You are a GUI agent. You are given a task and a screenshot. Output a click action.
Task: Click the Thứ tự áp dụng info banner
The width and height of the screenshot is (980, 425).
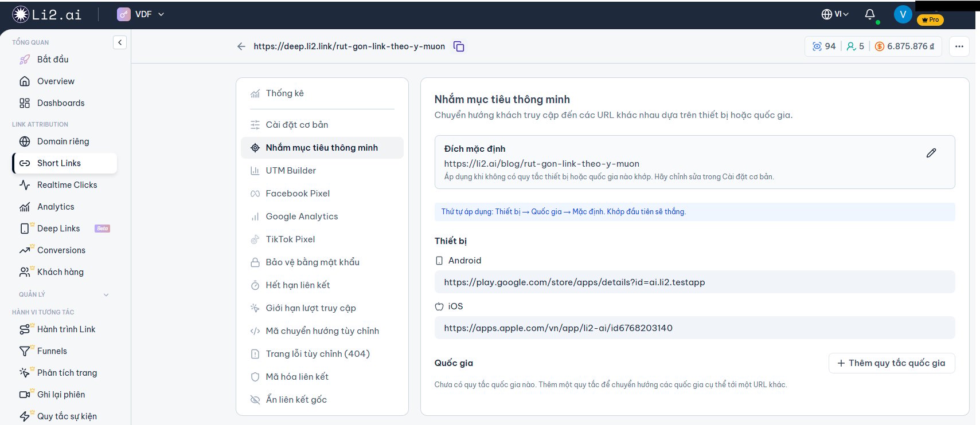click(x=695, y=212)
